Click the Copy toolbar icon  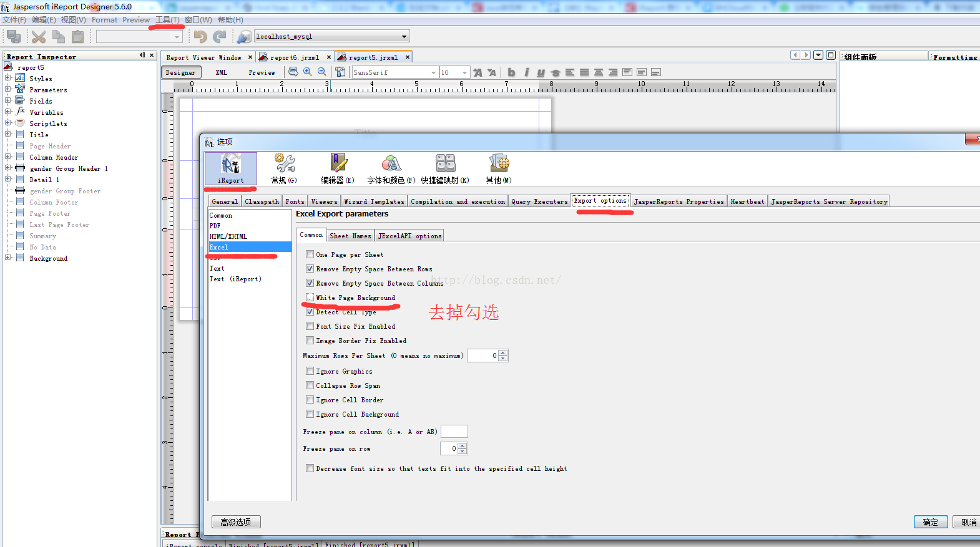(x=59, y=37)
